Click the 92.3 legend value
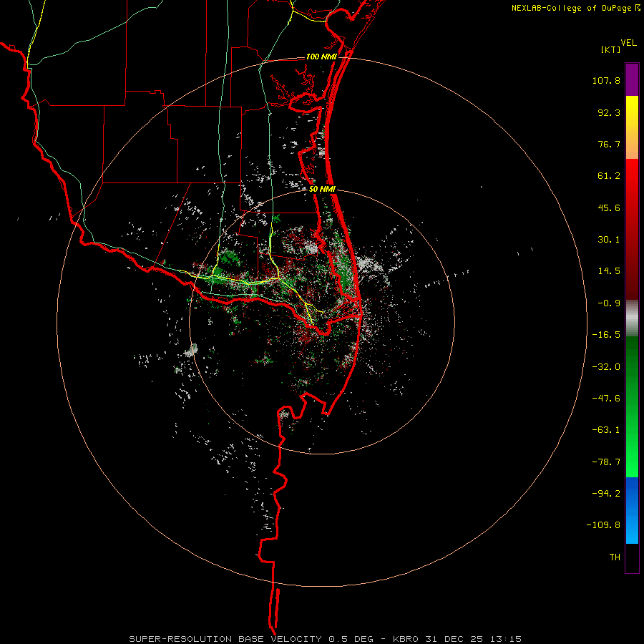The width and height of the screenshot is (644, 644). (x=609, y=112)
